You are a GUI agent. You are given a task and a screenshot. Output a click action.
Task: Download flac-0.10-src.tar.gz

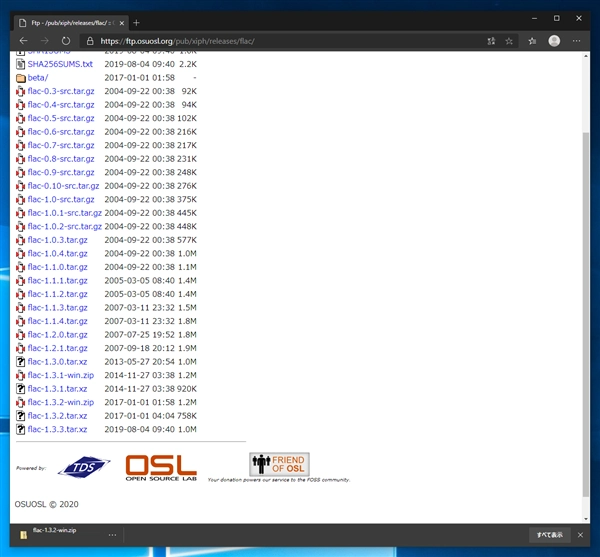pos(63,186)
